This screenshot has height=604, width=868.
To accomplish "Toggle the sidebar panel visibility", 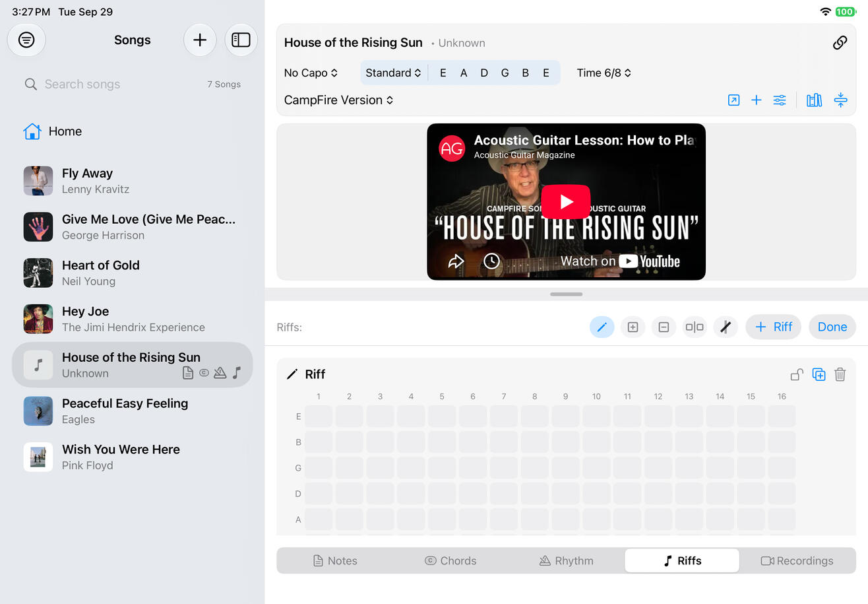I will [241, 40].
